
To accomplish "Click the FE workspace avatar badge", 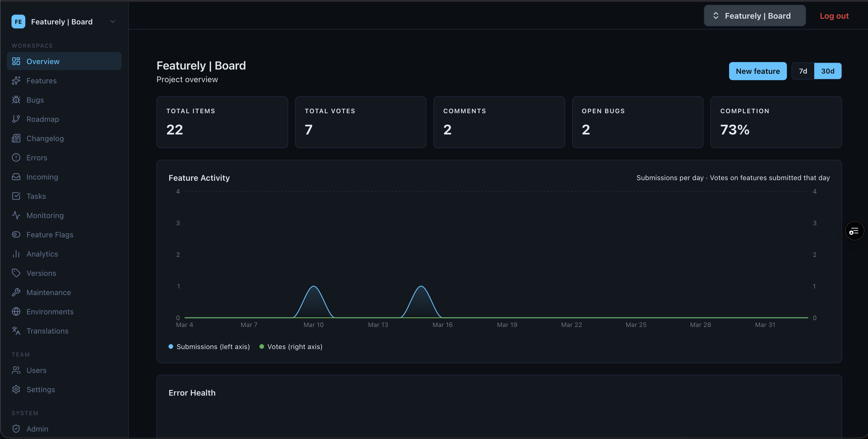I will click(18, 22).
